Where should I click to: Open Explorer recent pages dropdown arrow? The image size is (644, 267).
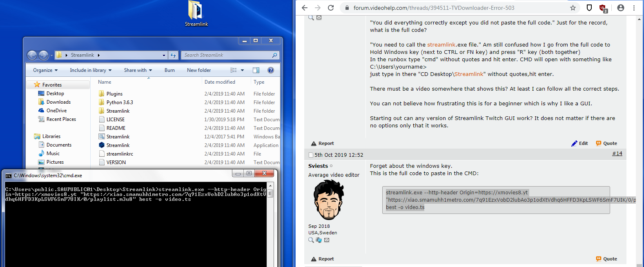coord(51,56)
